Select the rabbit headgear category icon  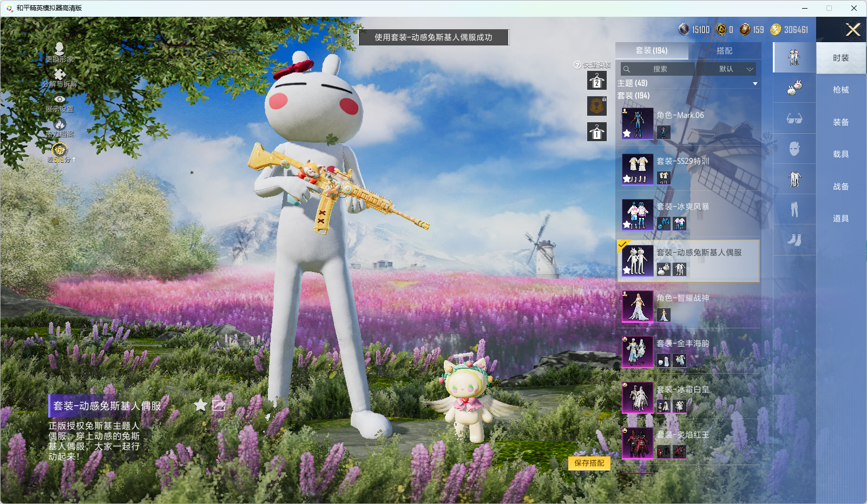coord(794,88)
